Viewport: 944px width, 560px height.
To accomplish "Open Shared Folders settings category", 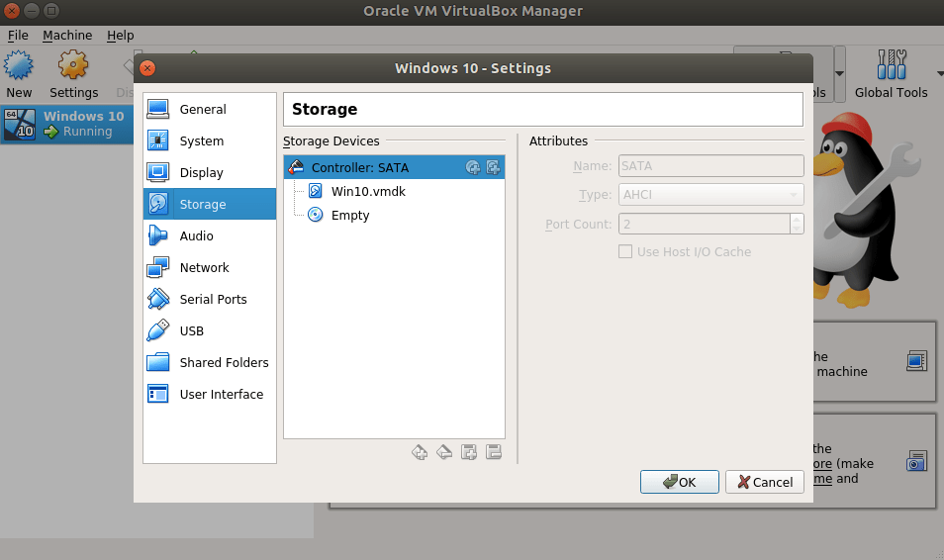I will [x=210, y=362].
